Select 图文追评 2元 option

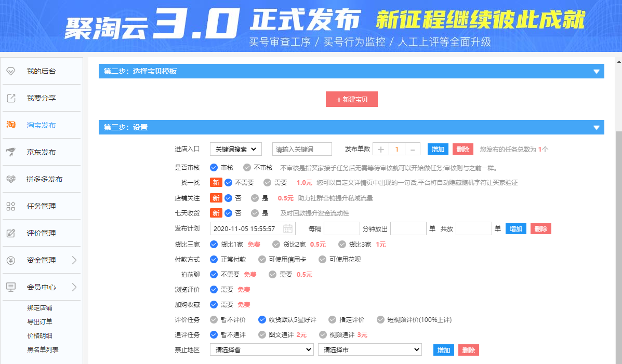262,334
